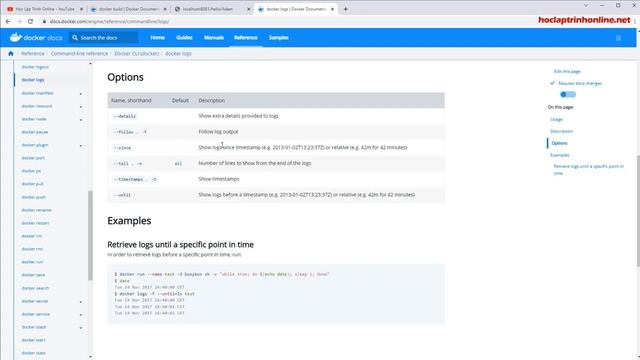Reload the page with the refresh icon
The width and height of the screenshot is (640, 360).
coord(30,21)
